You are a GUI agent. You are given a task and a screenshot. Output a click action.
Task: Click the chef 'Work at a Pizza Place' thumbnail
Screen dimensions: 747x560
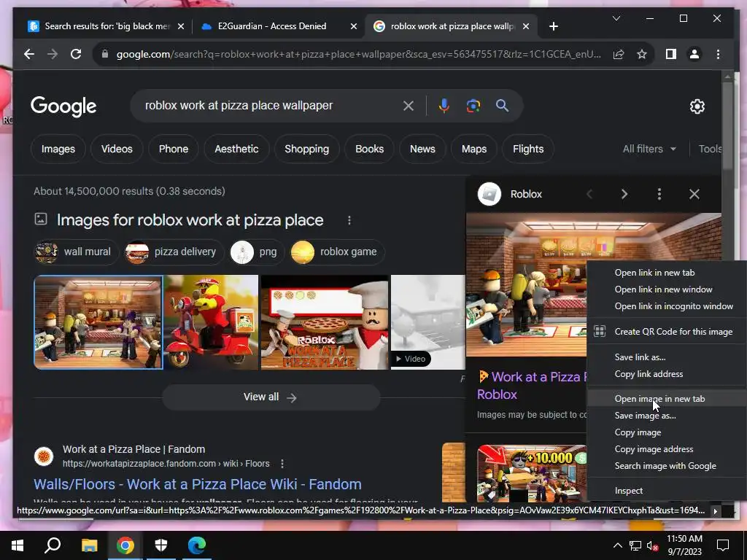325,322
